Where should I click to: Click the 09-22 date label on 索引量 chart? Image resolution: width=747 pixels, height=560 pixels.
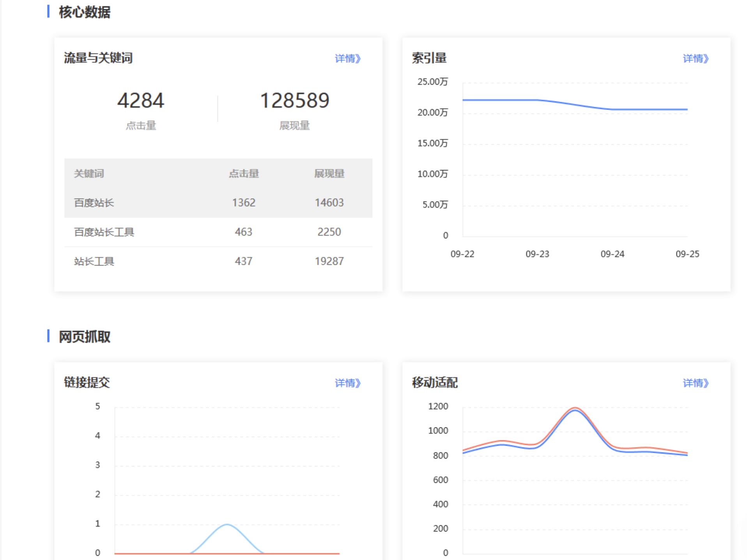(462, 254)
